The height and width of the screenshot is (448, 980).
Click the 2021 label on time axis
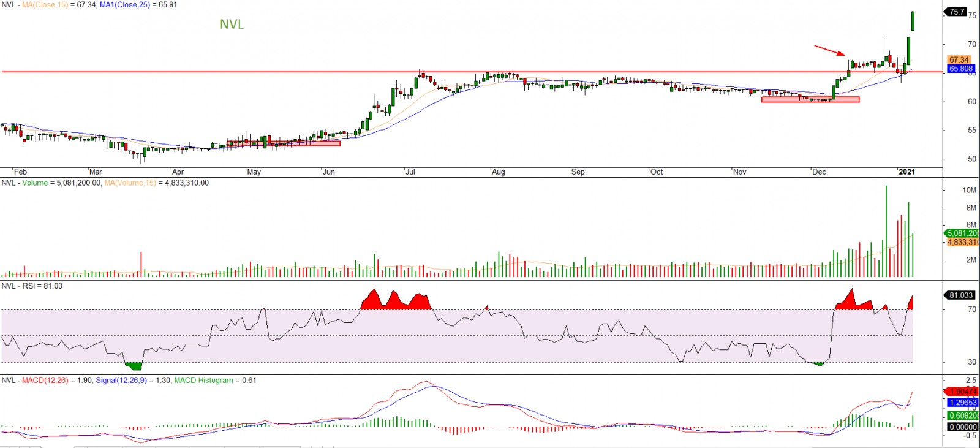(x=907, y=172)
